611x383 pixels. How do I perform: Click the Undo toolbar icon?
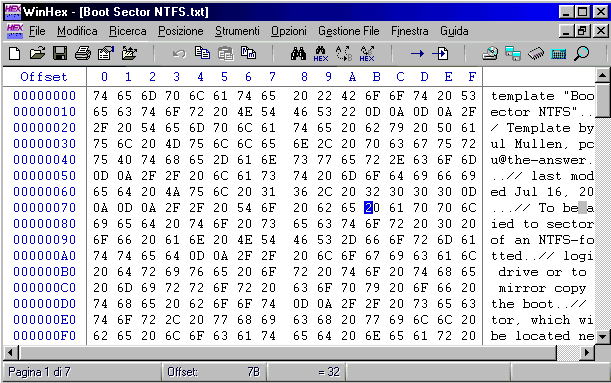click(x=179, y=54)
